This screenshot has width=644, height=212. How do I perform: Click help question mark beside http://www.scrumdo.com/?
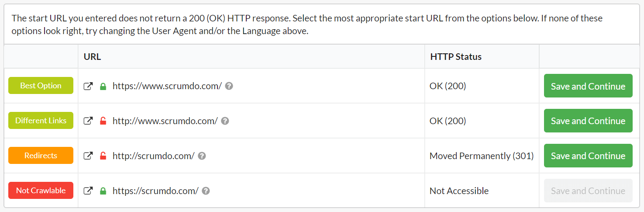225,121
